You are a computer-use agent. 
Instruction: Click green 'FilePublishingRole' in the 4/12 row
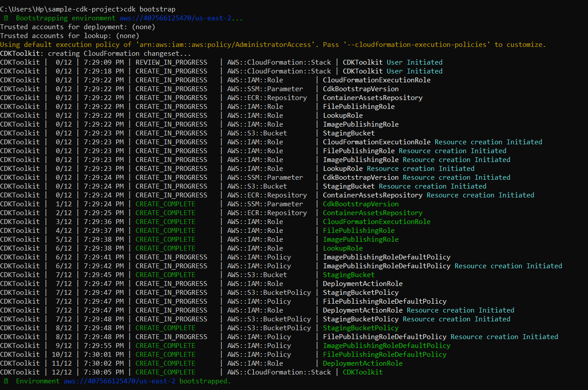tap(359, 231)
